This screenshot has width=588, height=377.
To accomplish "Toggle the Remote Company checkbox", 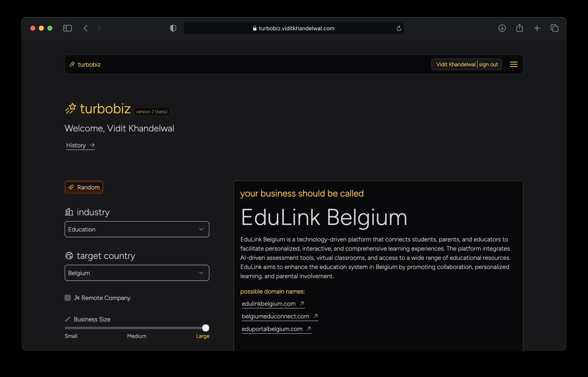I will [x=68, y=298].
